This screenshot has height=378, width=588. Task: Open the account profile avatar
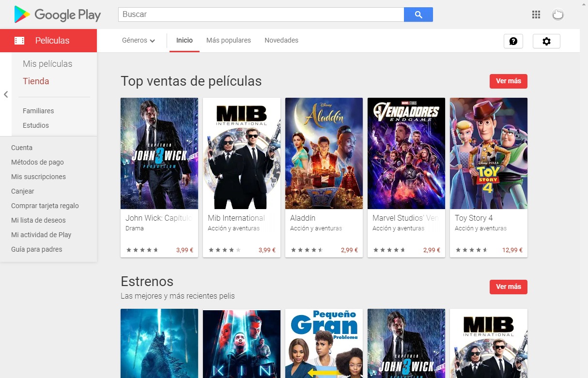(558, 15)
